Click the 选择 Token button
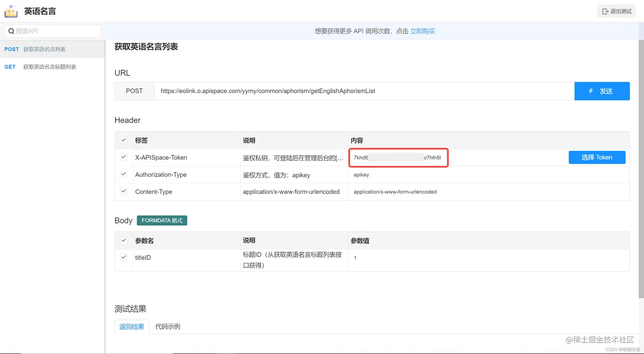The image size is (644, 354). (x=597, y=157)
